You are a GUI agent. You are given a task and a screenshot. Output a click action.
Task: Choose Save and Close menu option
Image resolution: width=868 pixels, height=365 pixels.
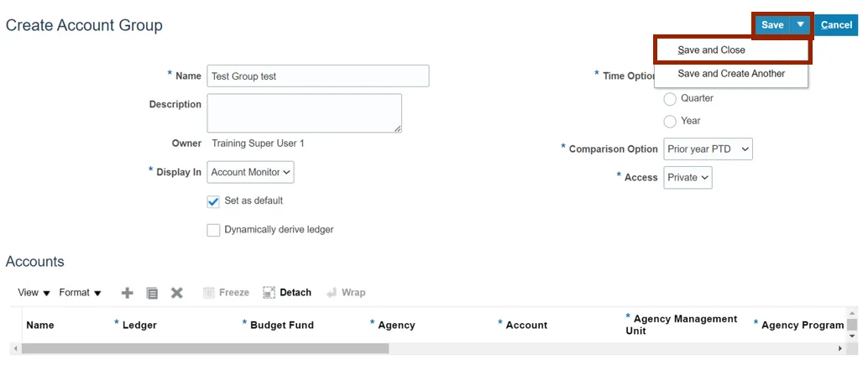tap(712, 50)
